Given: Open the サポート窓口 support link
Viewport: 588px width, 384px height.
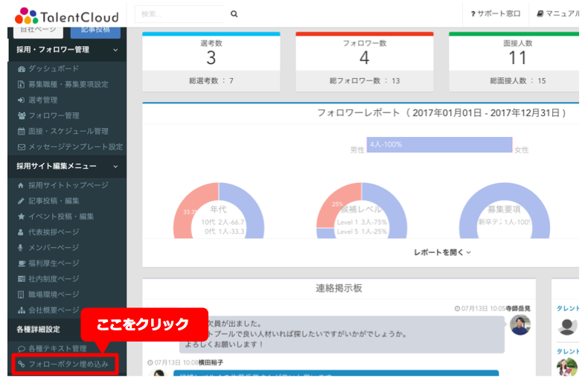Looking at the screenshot, I should tap(496, 13).
